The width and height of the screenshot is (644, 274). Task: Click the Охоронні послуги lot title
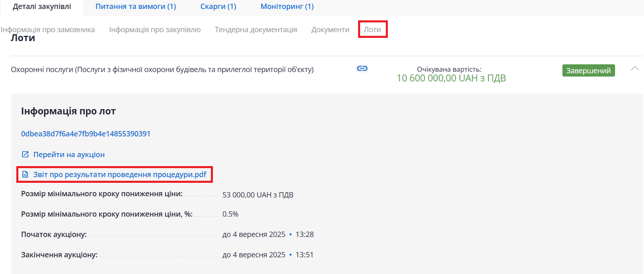162,70
